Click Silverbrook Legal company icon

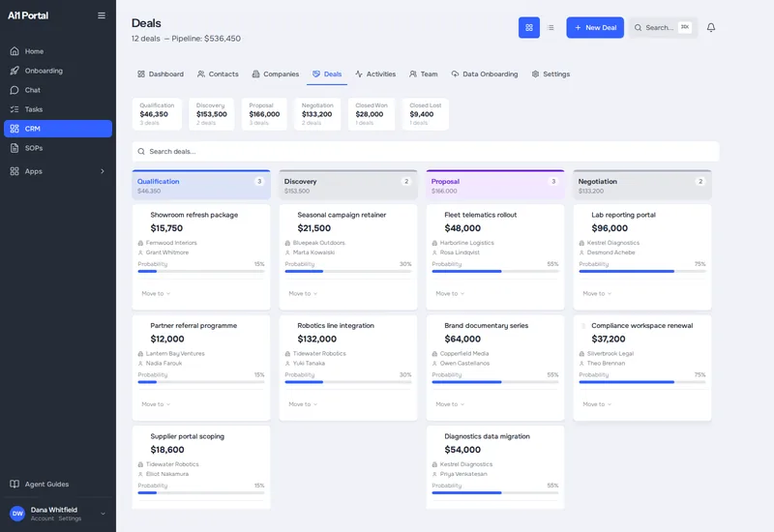pos(581,354)
